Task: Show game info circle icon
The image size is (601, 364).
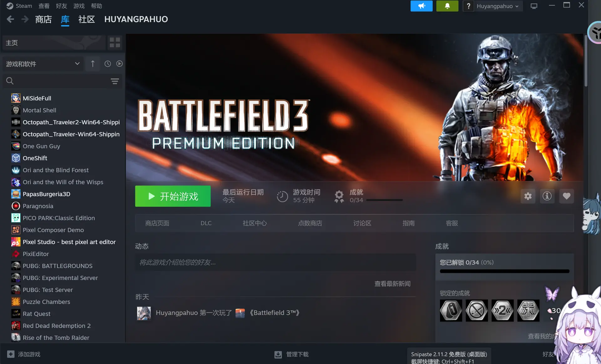Action: [547, 196]
